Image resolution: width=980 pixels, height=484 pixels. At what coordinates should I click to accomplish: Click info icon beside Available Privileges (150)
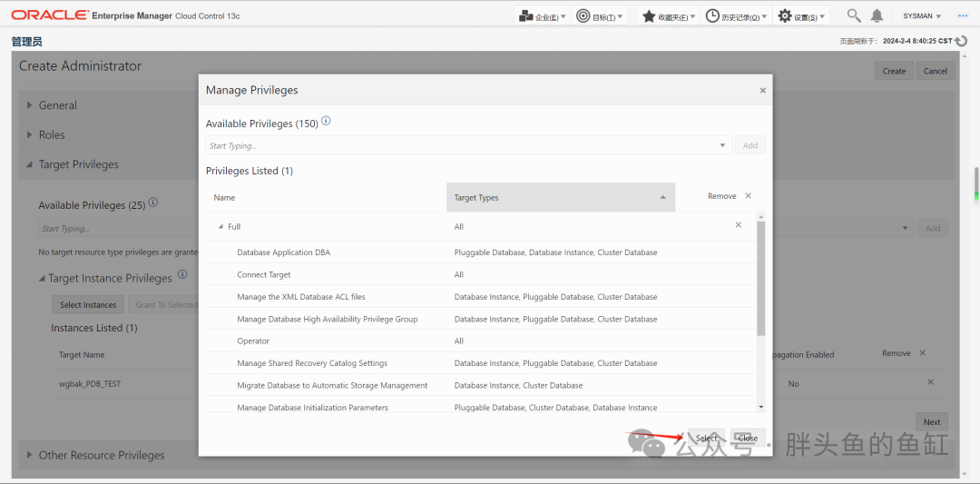point(326,122)
